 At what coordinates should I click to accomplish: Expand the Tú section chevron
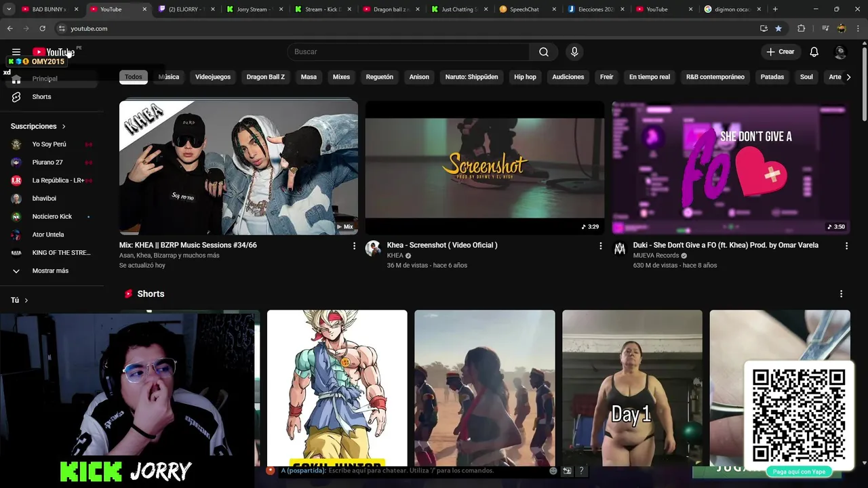[x=26, y=300]
